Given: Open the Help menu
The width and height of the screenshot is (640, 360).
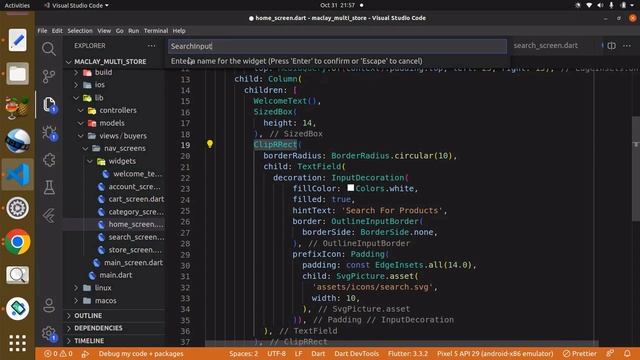Looking at the screenshot, I should pyautogui.click(x=179, y=31).
